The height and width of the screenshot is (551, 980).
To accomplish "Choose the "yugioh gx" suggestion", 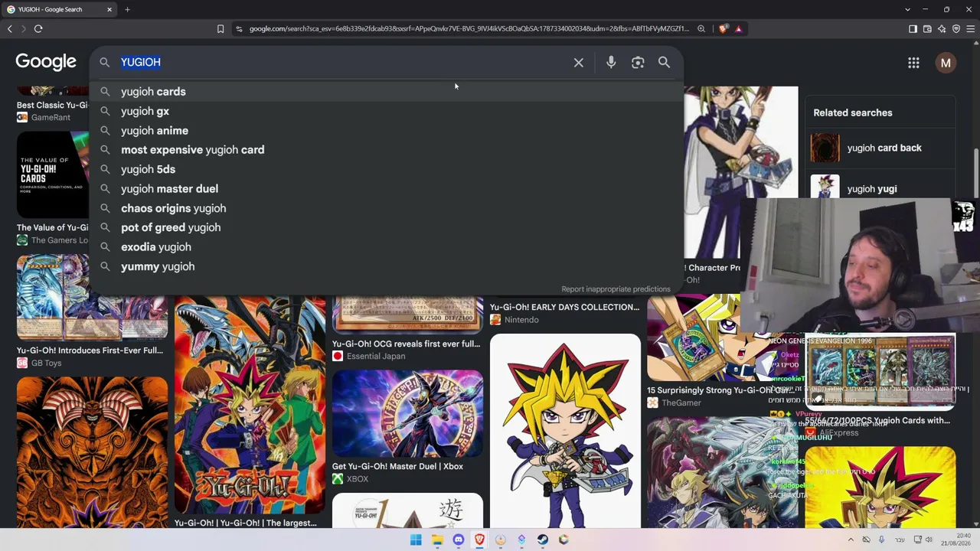I will pyautogui.click(x=386, y=111).
